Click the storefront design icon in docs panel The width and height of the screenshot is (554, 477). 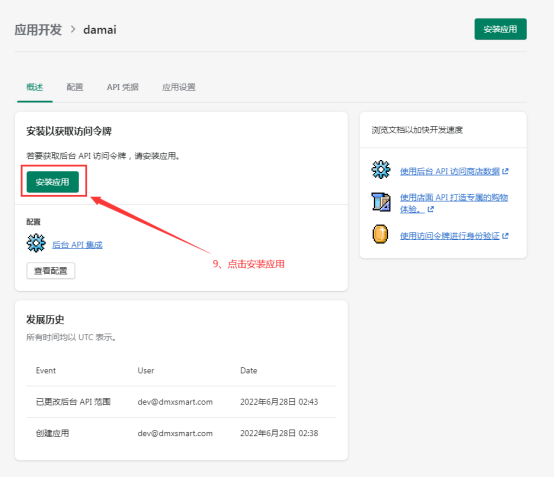click(x=381, y=202)
